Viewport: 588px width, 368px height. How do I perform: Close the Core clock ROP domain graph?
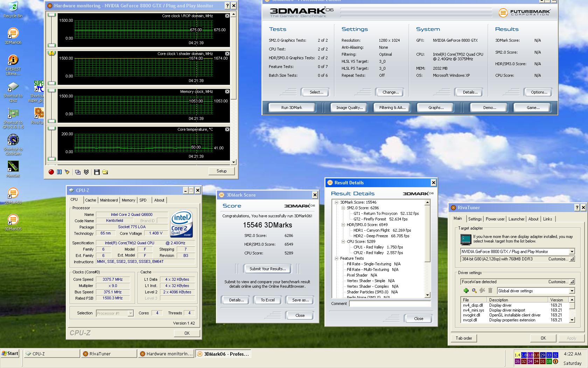pos(227,16)
